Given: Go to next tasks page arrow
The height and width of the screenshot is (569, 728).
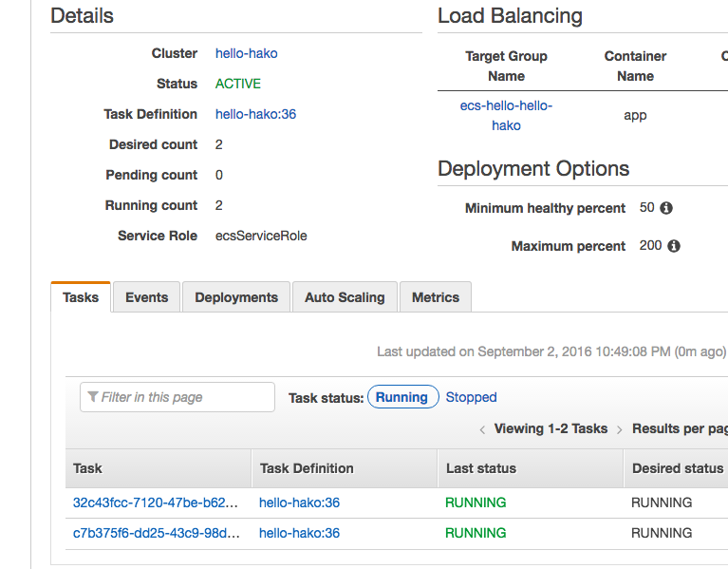Looking at the screenshot, I should [620, 429].
